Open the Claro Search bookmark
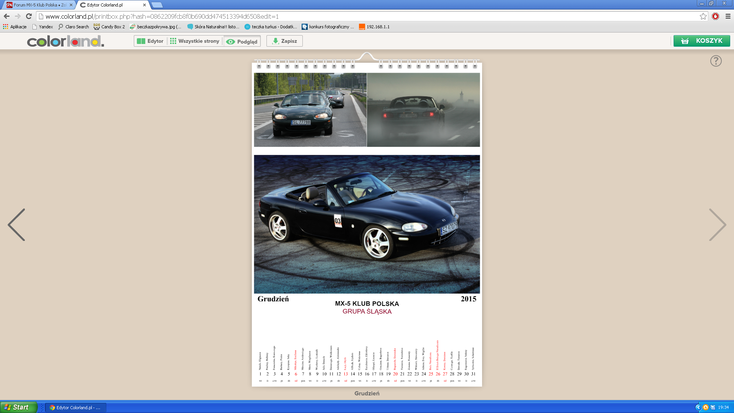This screenshot has width=734, height=413. pos(73,27)
